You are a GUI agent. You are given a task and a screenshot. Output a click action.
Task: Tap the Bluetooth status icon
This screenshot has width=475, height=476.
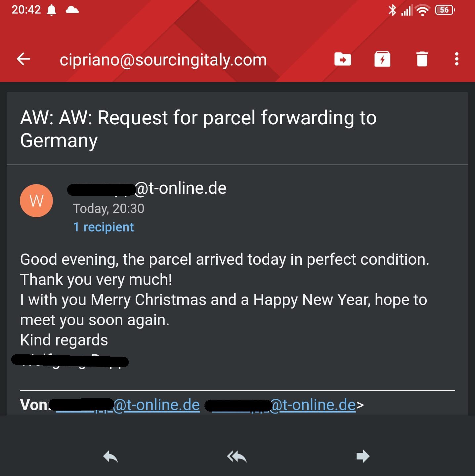pos(392,10)
